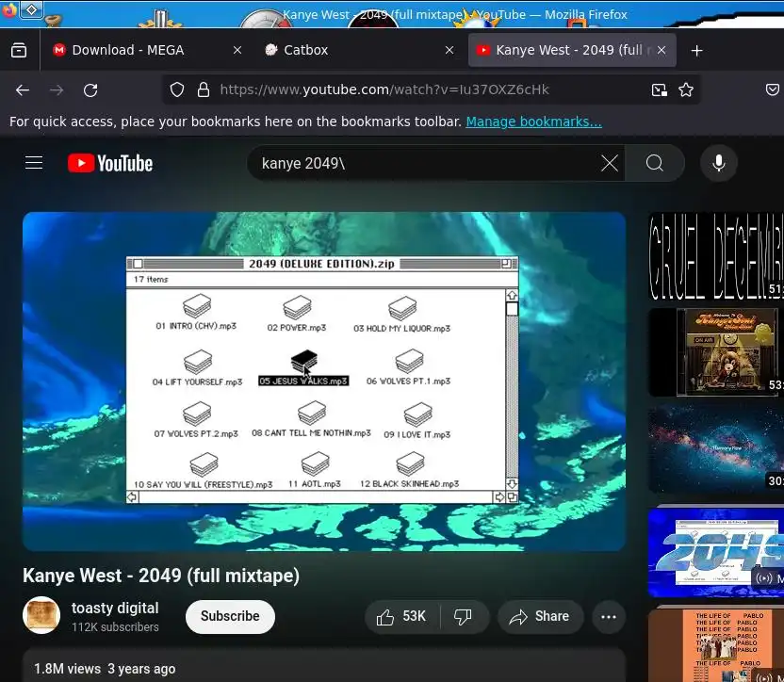
Task: Open more actions three-dot menu
Action: (x=609, y=616)
